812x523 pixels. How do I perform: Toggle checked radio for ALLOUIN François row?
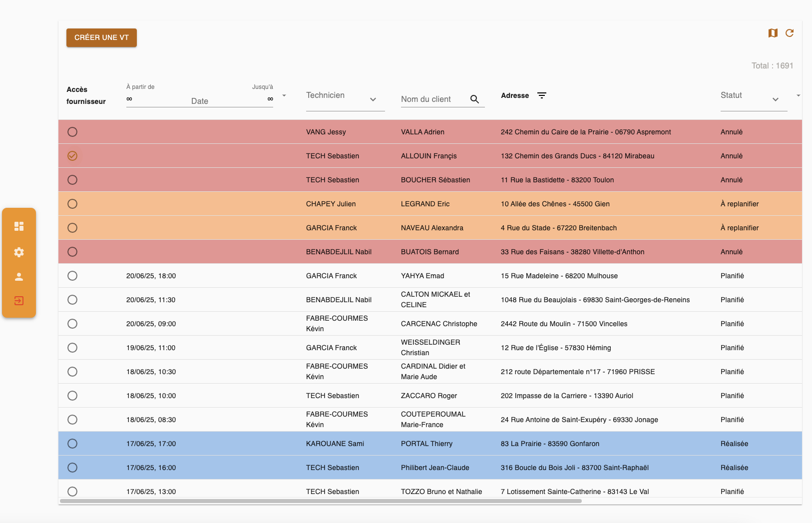point(72,156)
